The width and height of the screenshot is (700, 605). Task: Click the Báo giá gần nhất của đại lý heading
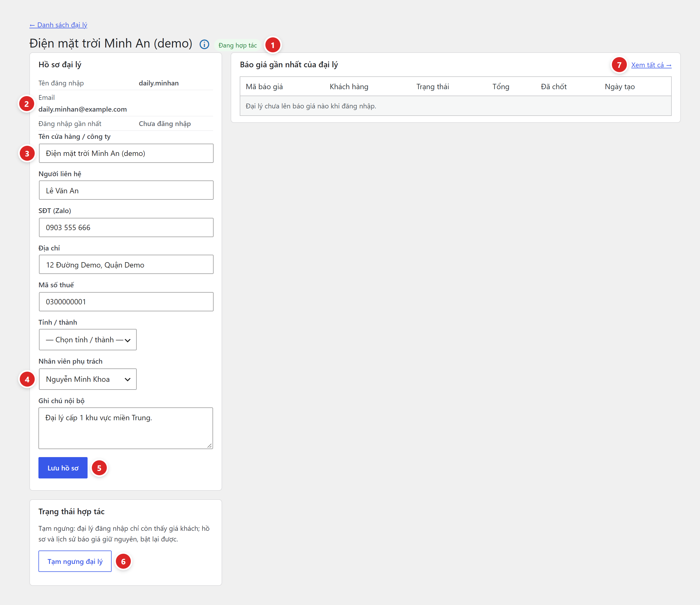point(289,65)
